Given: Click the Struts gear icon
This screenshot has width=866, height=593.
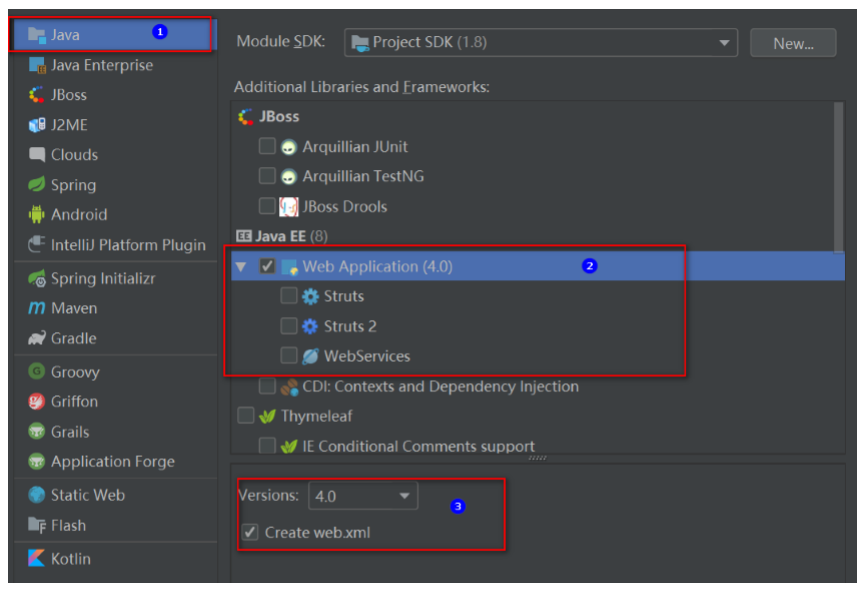Looking at the screenshot, I should click(x=310, y=296).
